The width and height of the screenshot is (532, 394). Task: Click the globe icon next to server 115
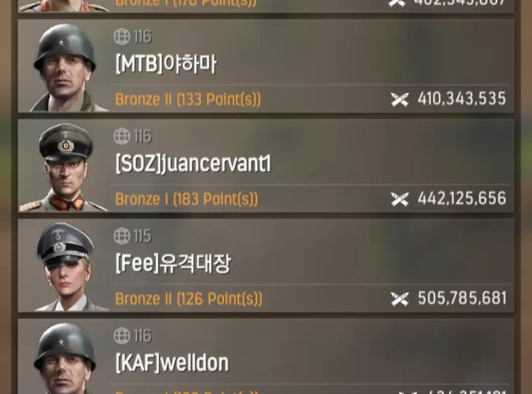(x=122, y=236)
